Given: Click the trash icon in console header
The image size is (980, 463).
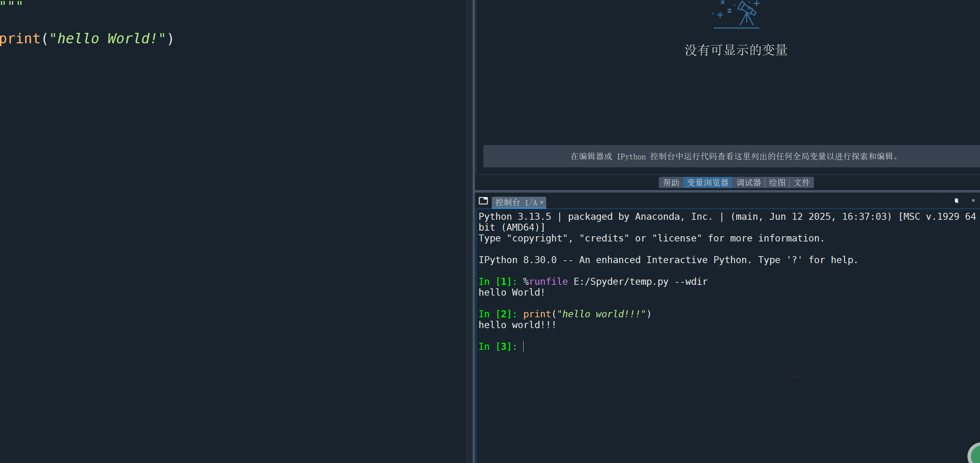Looking at the screenshot, I should (957, 201).
